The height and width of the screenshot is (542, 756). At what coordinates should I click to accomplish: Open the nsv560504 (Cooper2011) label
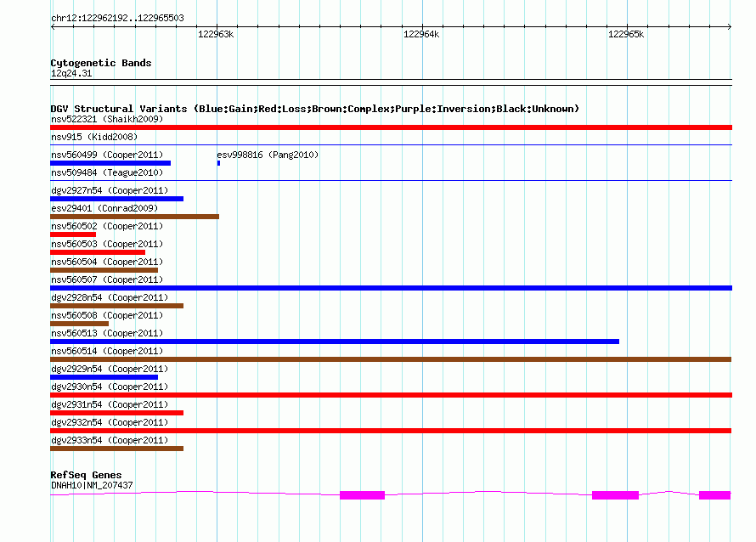click(x=107, y=262)
